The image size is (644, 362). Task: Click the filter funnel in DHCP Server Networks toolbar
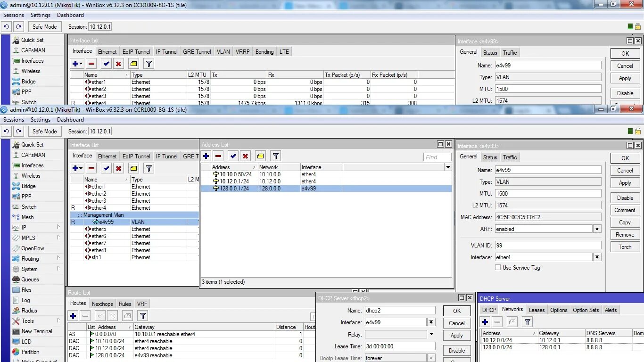528,322
